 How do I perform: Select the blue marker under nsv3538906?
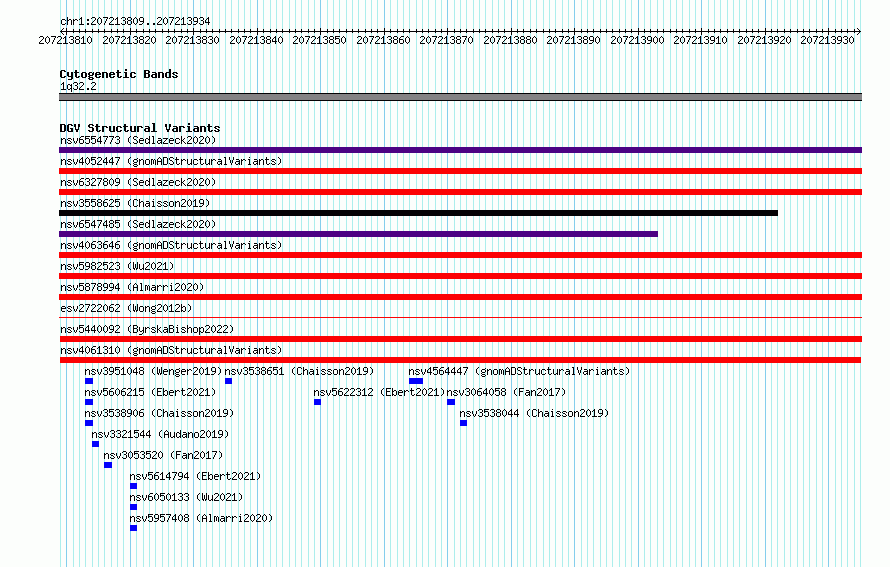(x=89, y=423)
